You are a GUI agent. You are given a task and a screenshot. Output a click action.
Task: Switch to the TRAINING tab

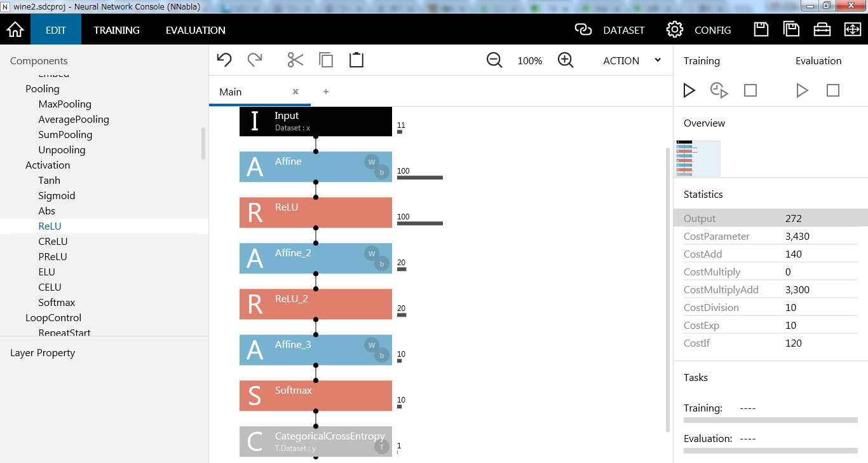117,30
